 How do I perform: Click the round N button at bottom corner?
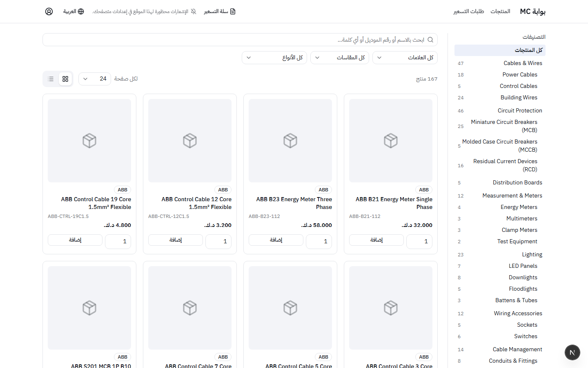pos(572,352)
